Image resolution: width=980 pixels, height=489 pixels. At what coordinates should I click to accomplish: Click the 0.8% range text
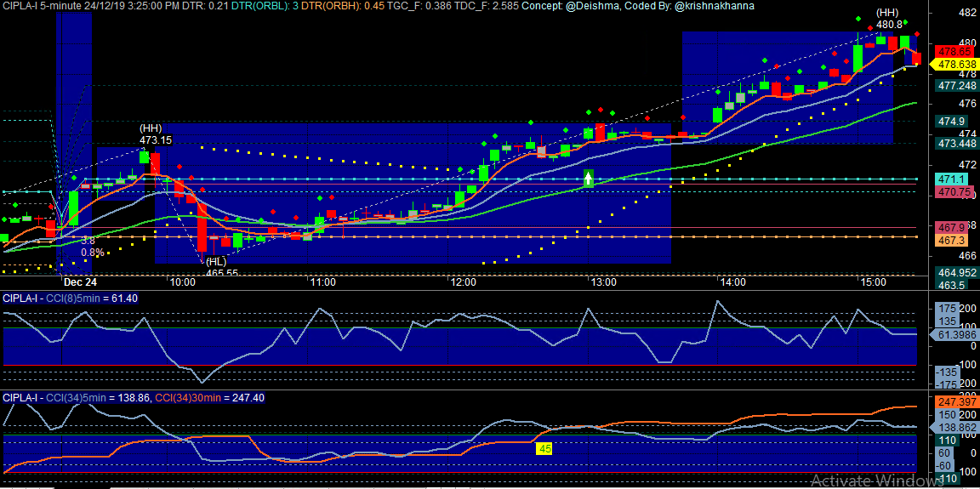(x=93, y=253)
